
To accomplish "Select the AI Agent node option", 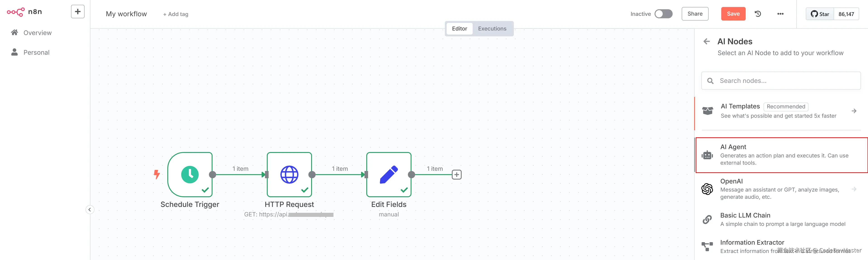I will pos(782,155).
